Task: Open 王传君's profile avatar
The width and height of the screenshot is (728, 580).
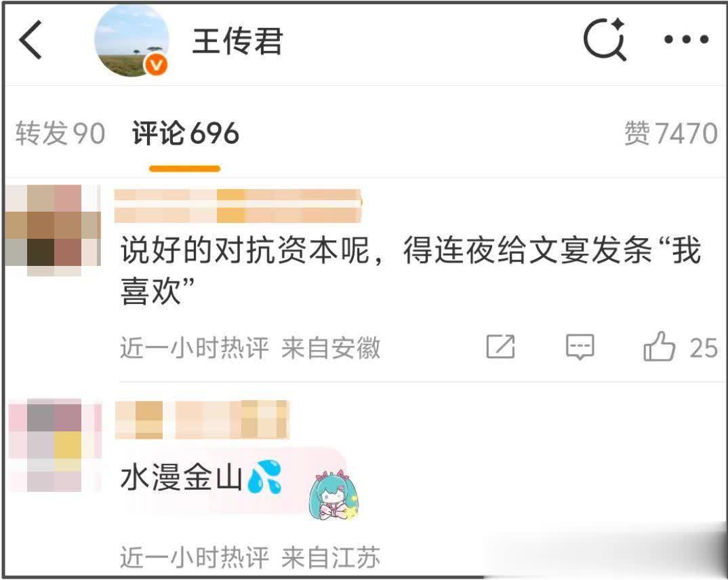Action: tap(132, 41)
